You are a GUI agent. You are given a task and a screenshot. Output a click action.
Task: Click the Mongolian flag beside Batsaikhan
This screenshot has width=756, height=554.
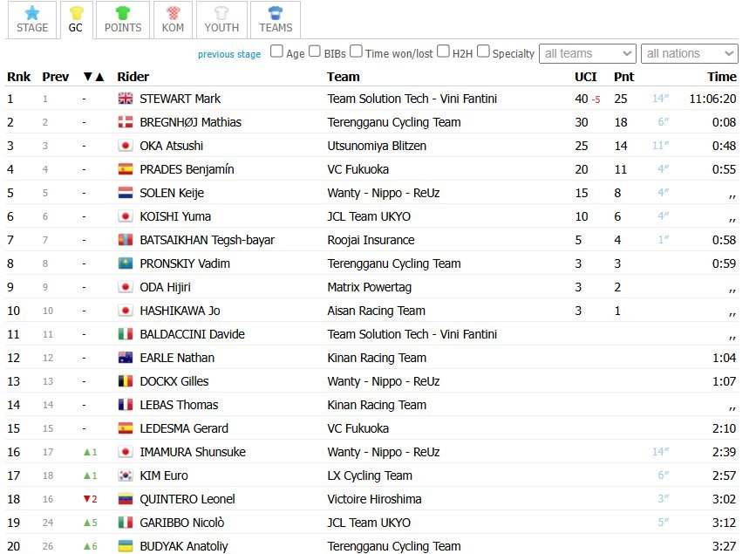click(126, 241)
